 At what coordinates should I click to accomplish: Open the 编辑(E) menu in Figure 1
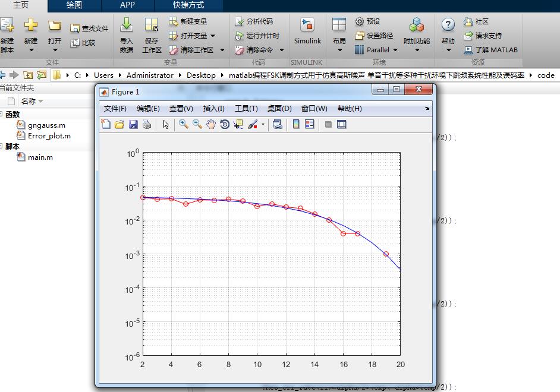coord(148,109)
